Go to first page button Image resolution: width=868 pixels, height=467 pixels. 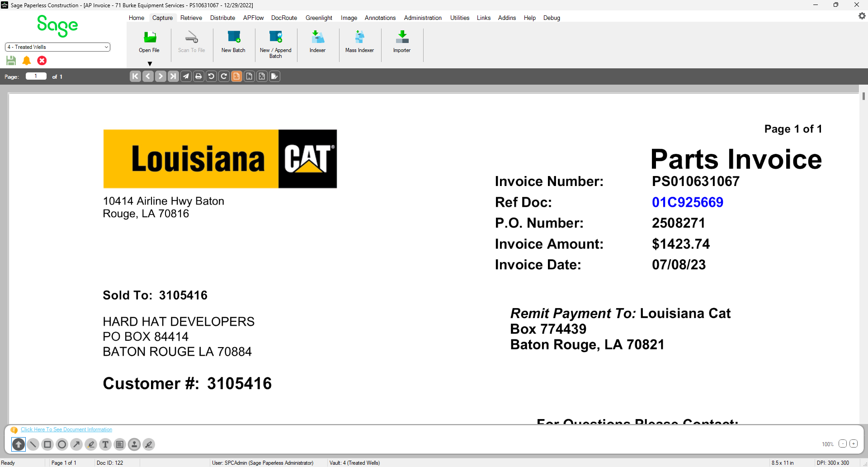[x=135, y=76]
